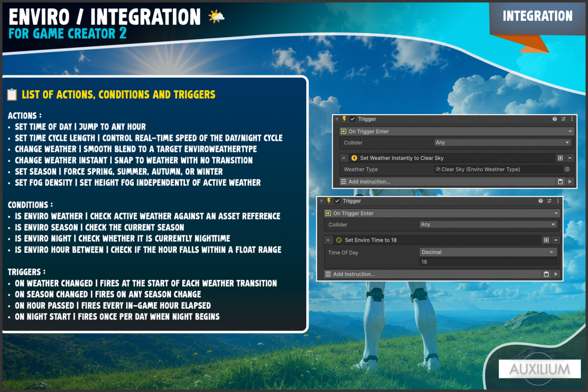Click the 'SET FOG DENSITY' action line
588x392 pixels.
pos(134,183)
